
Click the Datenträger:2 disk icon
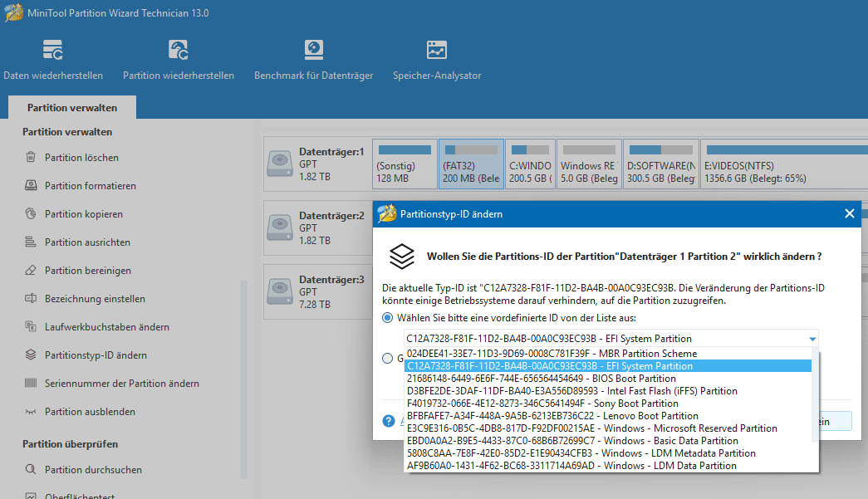tap(280, 227)
